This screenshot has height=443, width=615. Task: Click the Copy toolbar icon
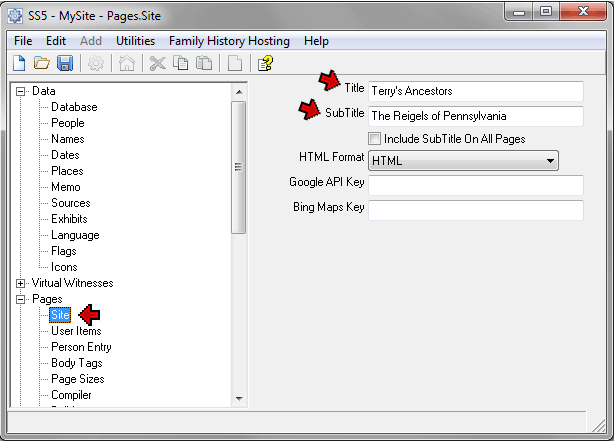click(x=180, y=63)
